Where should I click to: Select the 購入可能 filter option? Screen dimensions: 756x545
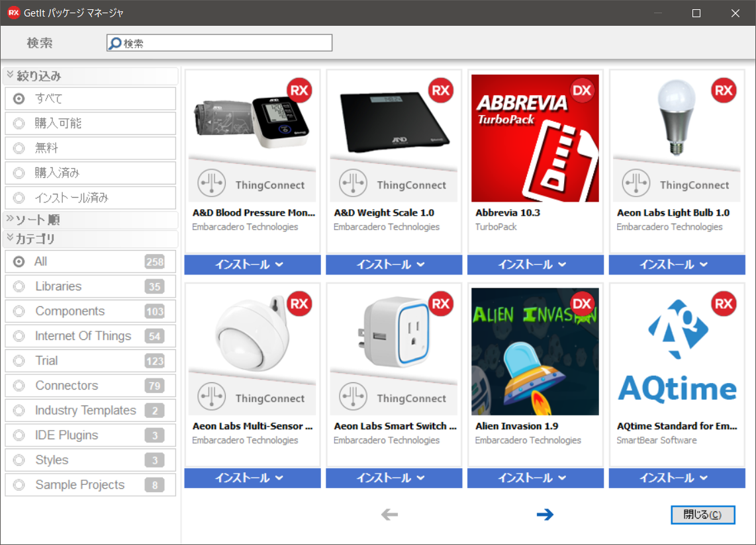[x=90, y=124]
